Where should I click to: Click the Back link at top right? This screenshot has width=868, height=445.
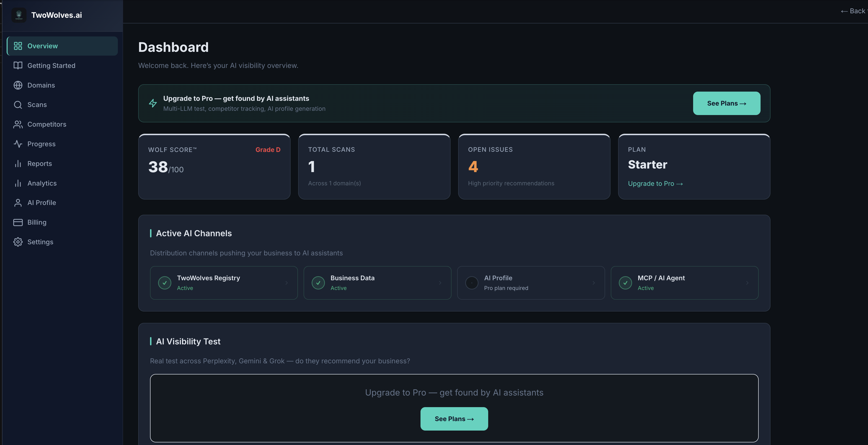point(853,11)
